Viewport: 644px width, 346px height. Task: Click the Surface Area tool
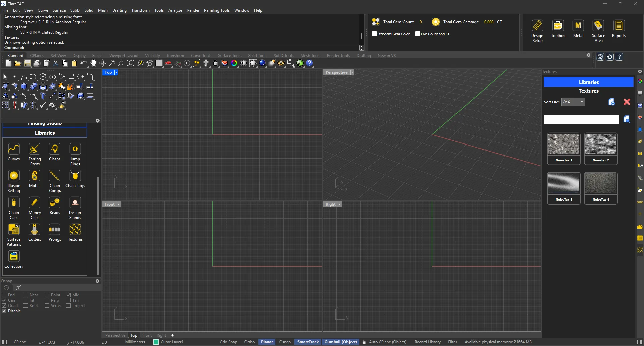598,26
